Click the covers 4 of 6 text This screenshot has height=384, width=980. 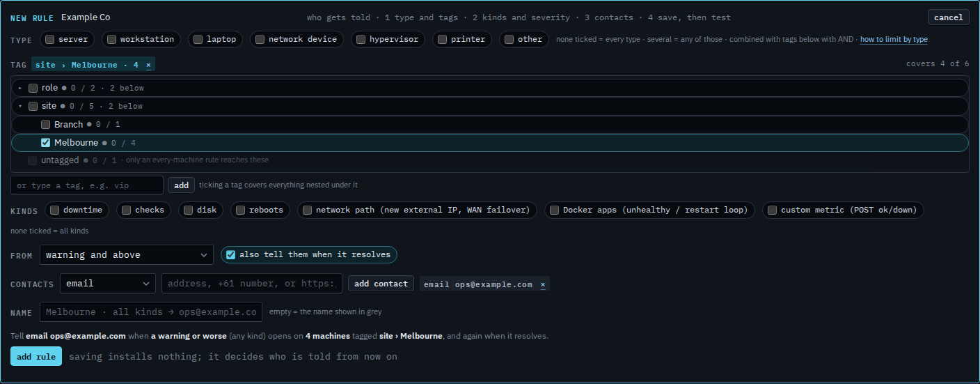[x=938, y=63]
